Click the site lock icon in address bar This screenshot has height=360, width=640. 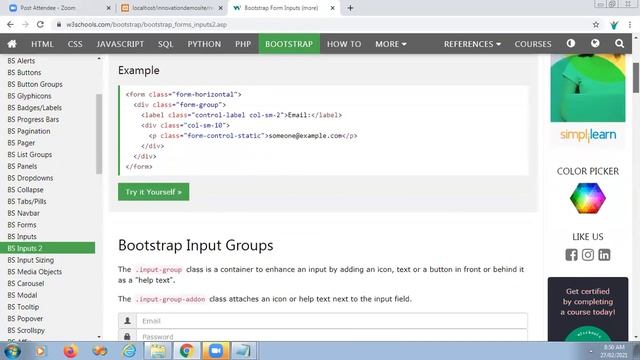59,24
